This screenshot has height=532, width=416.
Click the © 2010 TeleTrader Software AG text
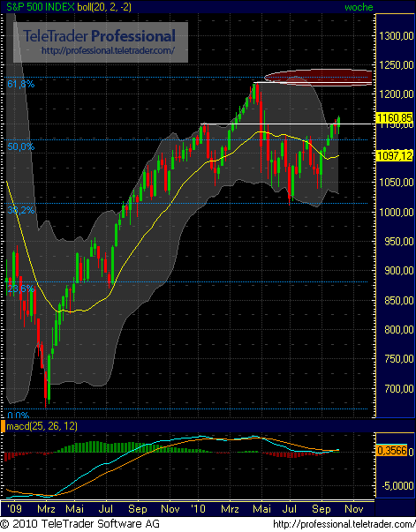(x=79, y=524)
